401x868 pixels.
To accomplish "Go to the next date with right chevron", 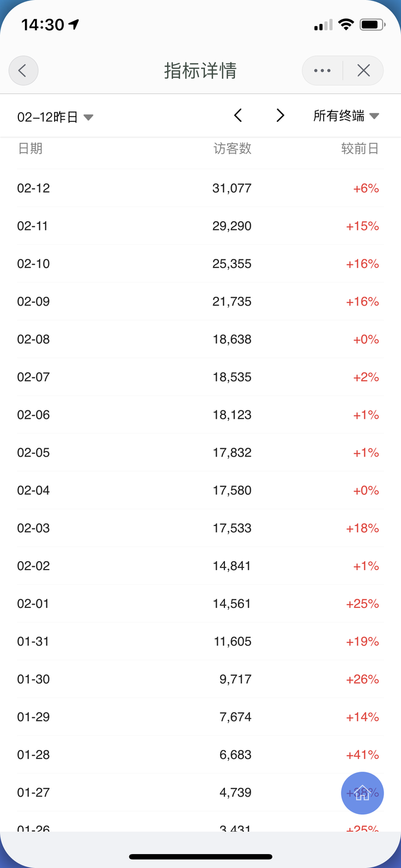I will (280, 116).
